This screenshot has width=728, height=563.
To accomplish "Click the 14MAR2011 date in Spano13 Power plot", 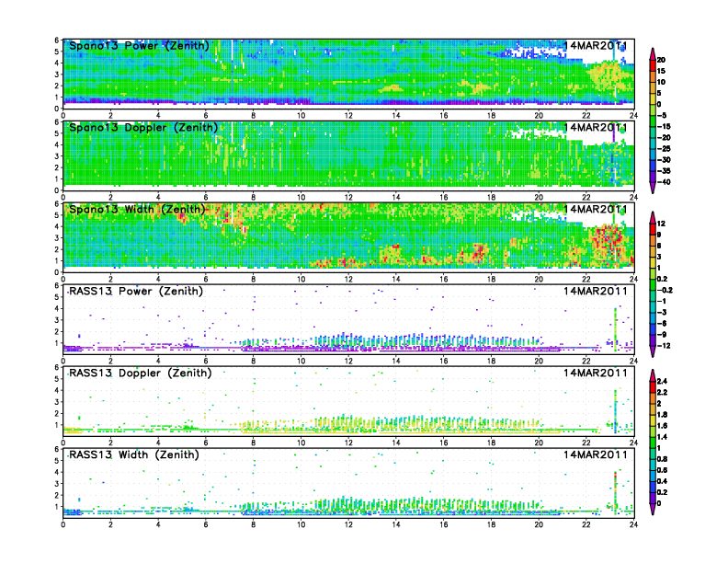I will pyautogui.click(x=595, y=45).
